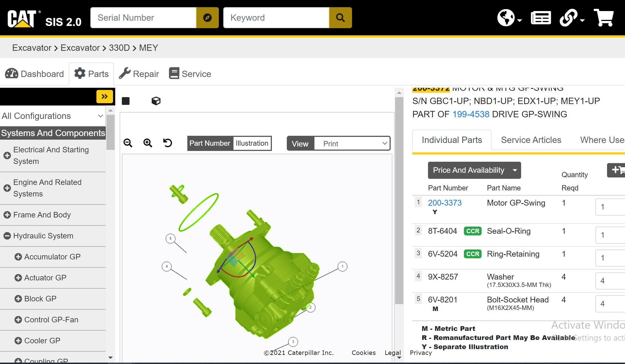
Task: Reset illustration view with rotate icon
Action: coord(167,143)
